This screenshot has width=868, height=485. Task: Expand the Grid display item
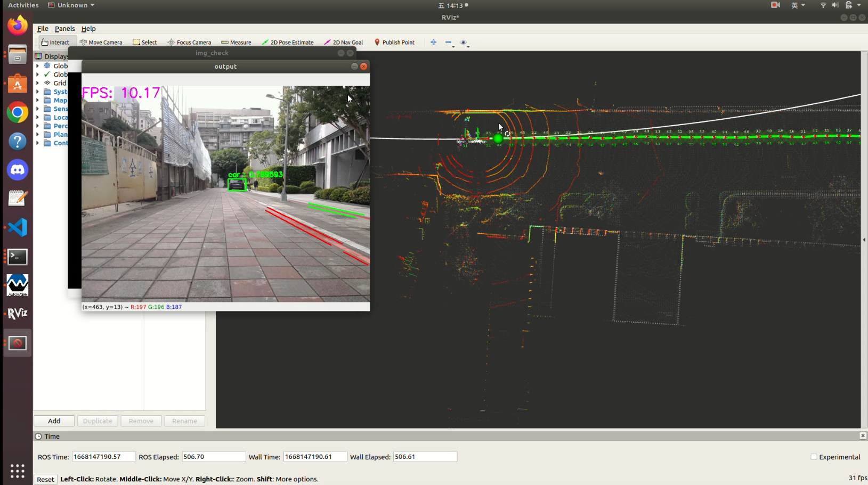pos(37,83)
